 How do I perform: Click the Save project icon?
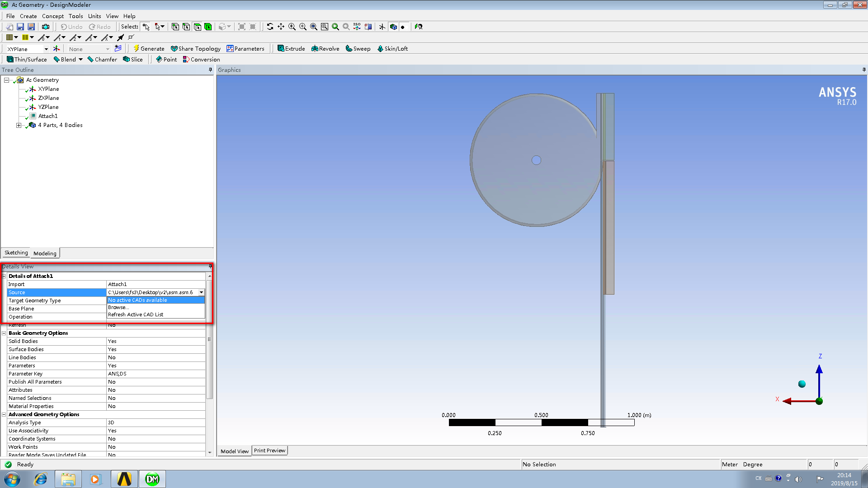pyautogui.click(x=20, y=27)
